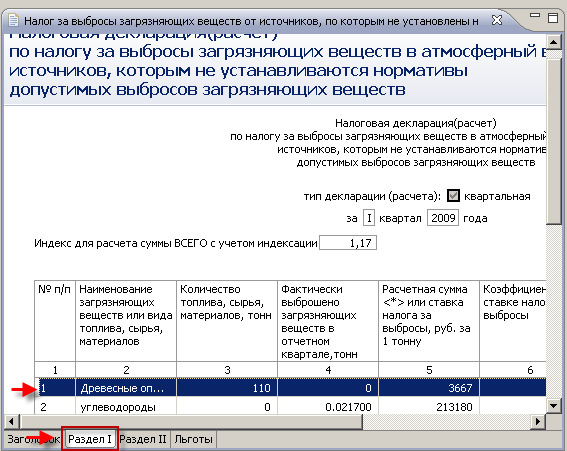The image size is (567, 451).
Task: Switch to the Раздел I tab
Action: coord(90,439)
